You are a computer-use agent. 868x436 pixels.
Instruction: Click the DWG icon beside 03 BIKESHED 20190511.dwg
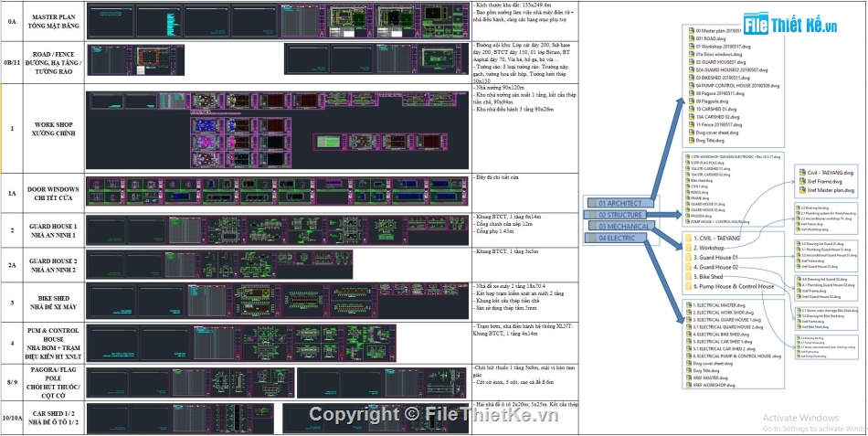[692, 78]
